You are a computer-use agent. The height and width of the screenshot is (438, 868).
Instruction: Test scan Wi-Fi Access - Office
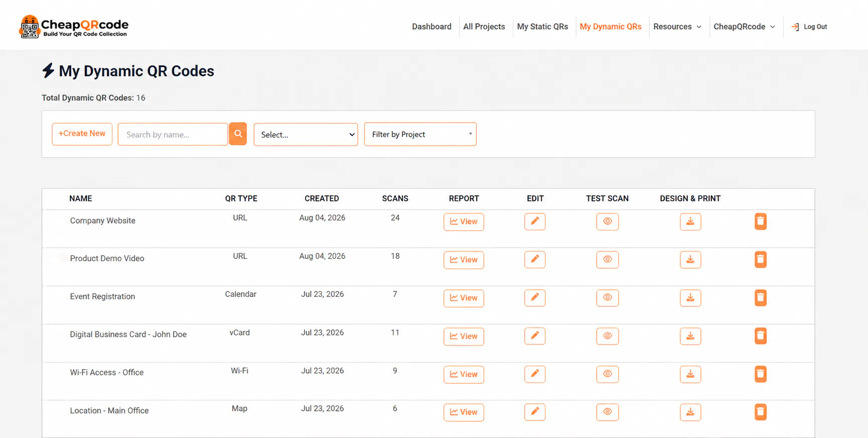608,374
